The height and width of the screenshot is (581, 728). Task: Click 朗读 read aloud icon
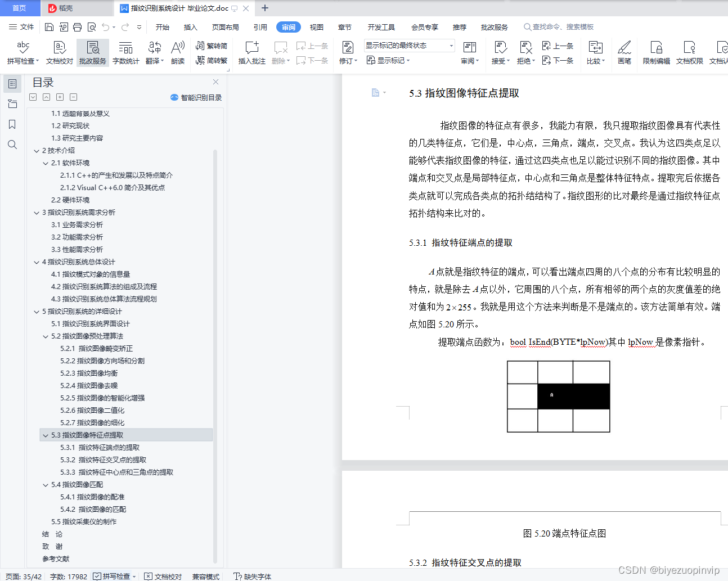click(178, 52)
